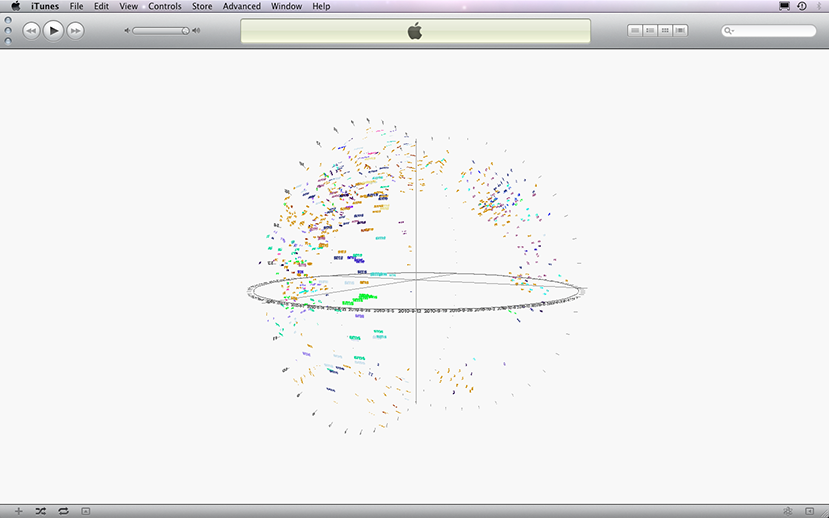Open the File menu

[x=76, y=6]
